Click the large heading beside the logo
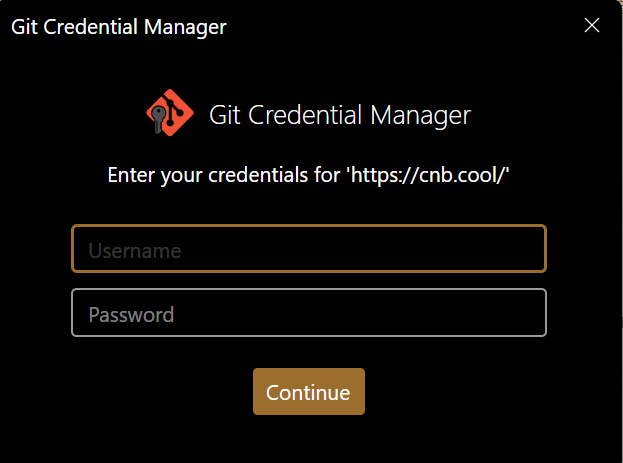The width and height of the screenshot is (623, 463). pyautogui.click(x=339, y=115)
